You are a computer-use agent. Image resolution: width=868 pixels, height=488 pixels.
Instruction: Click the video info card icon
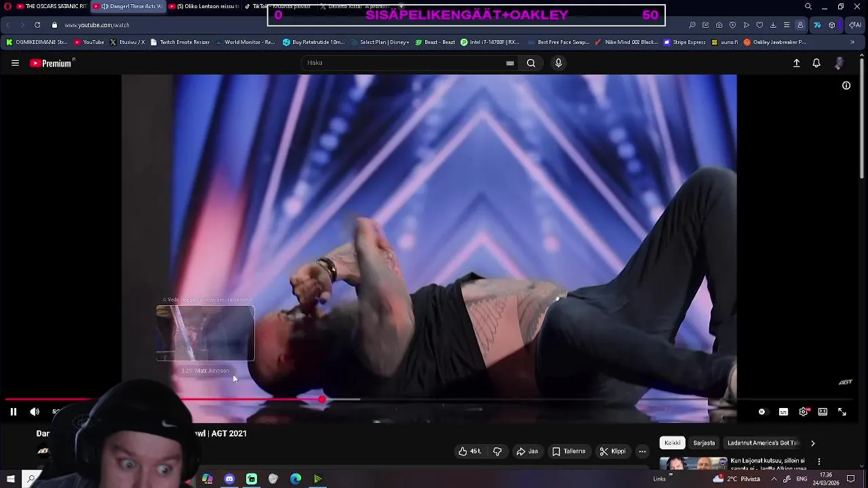(x=846, y=85)
